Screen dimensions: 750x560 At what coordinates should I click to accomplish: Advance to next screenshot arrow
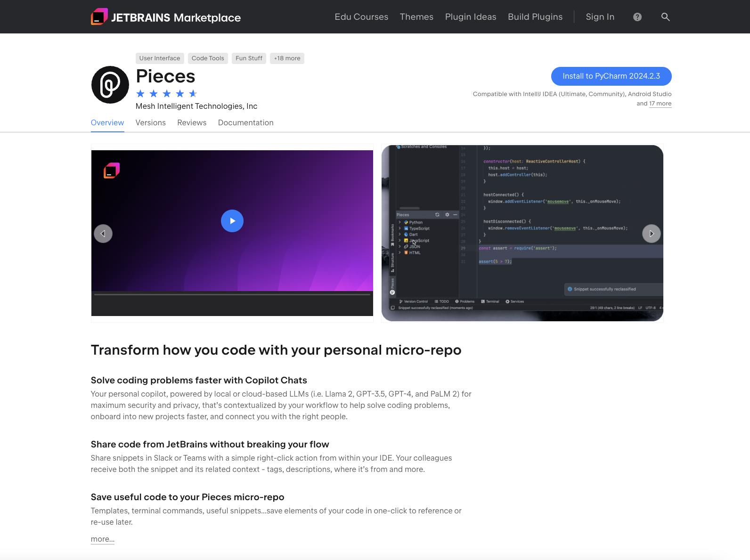[652, 234]
